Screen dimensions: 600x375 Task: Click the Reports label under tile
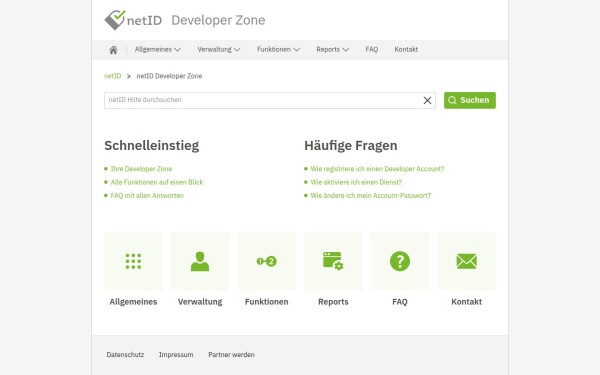333,302
